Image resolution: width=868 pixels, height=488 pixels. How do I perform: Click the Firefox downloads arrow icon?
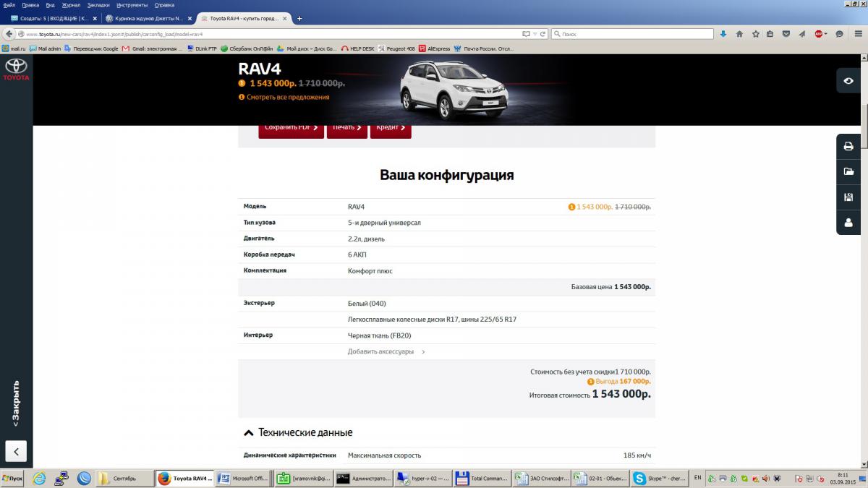723,34
